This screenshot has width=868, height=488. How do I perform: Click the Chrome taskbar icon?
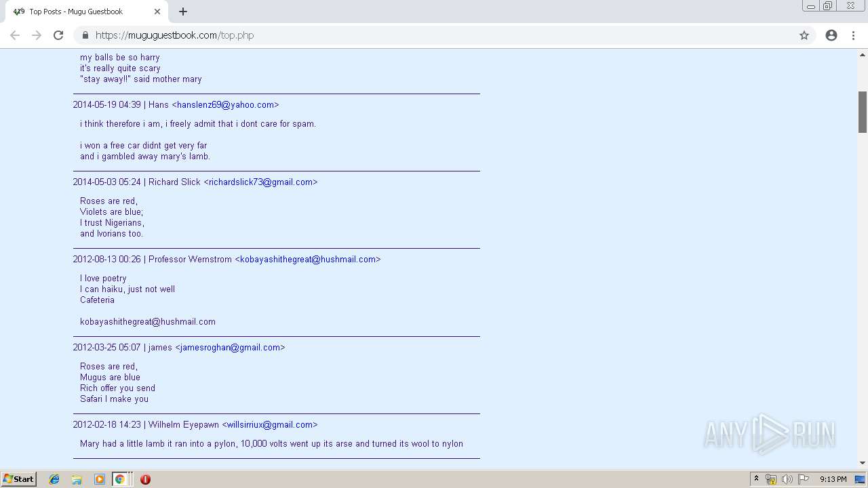[x=119, y=479]
